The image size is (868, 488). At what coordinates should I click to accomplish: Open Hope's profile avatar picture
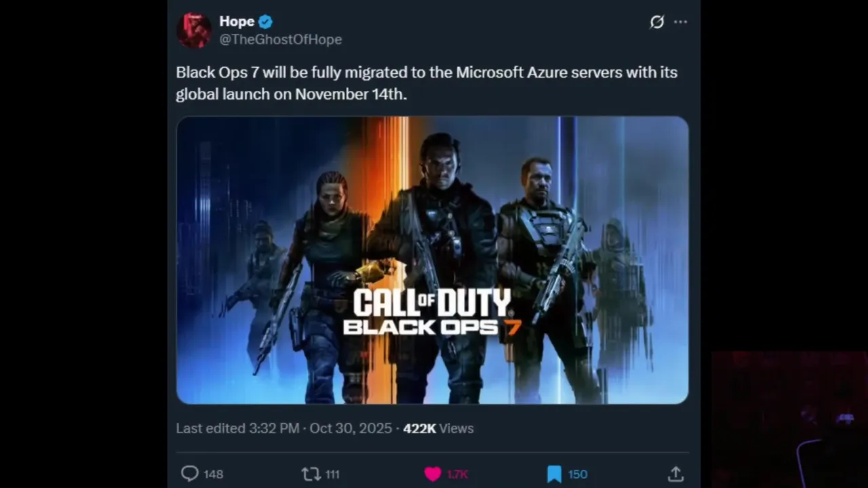(x=194, y=30)
